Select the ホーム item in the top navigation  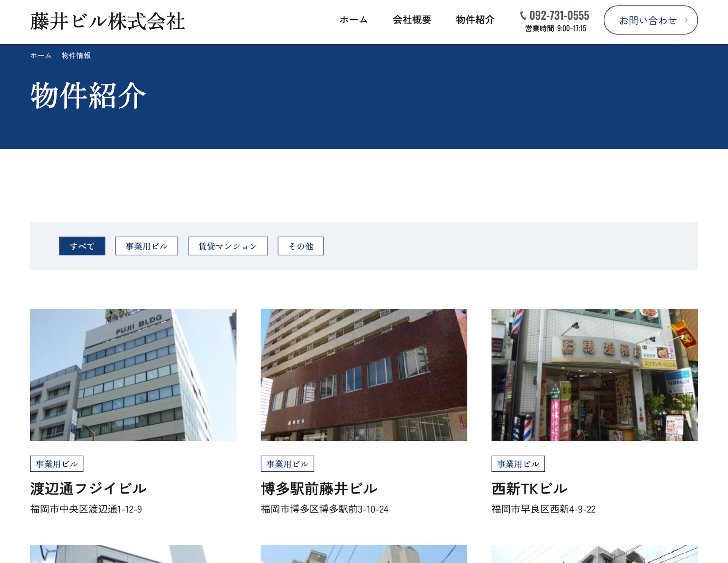pos(353,21)
